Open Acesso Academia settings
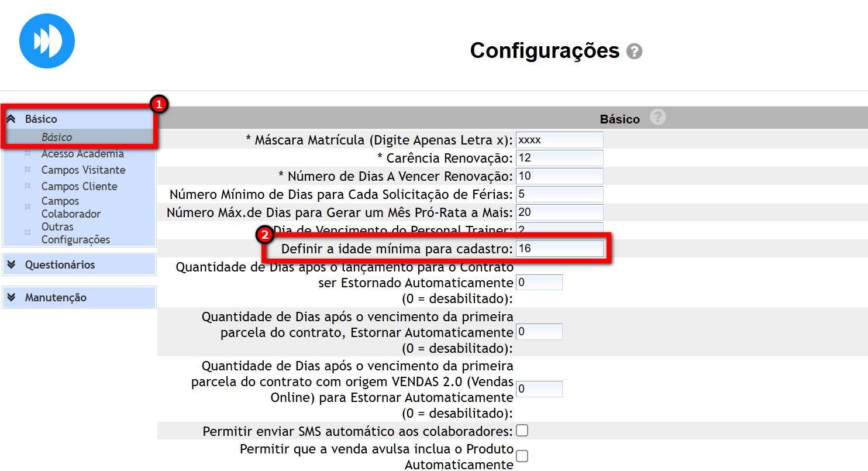The width and height of the screenshot is (868, 471). pyautogui.click(x=82, y=154)
